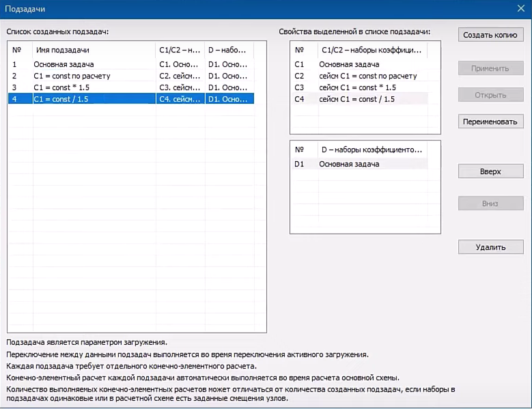Click the Вверх button
This screenshot has height=409, width=532.
(x=490, y=171)
